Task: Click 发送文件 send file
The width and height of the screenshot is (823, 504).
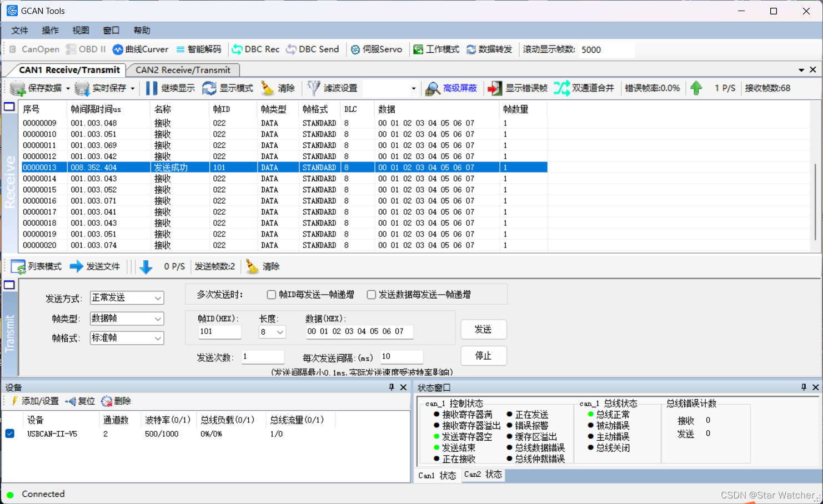Action: (x=95, y=266)
